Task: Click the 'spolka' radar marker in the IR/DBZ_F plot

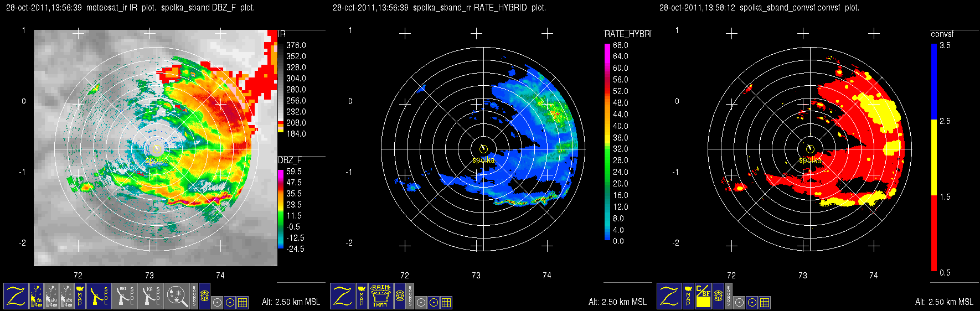Action: (x=157, y=160)
